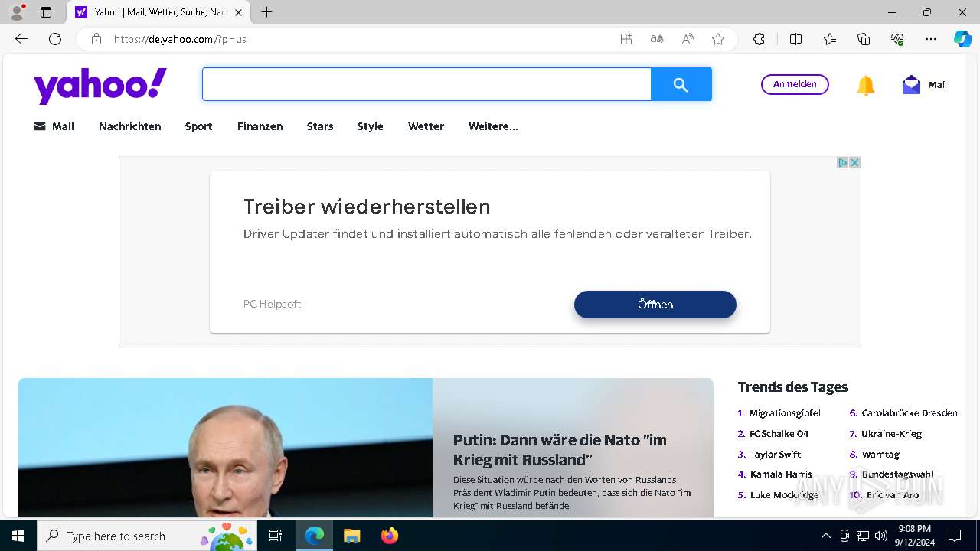Show hidden system tray icons
This screenshot has height=551, width=980.
point(825,536)
